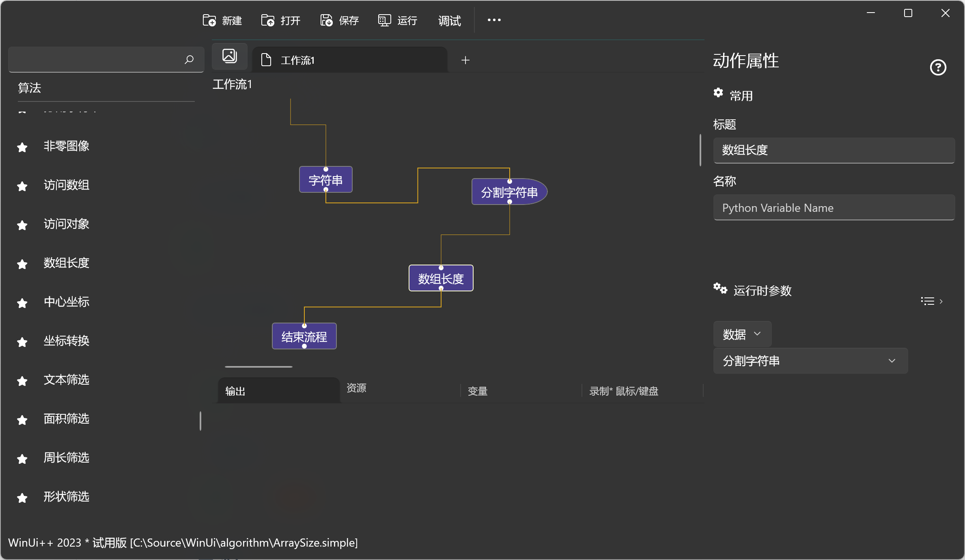Open the more options ellipsis menu
Viewport: 965px width, 560px height.
click(494, 20)
